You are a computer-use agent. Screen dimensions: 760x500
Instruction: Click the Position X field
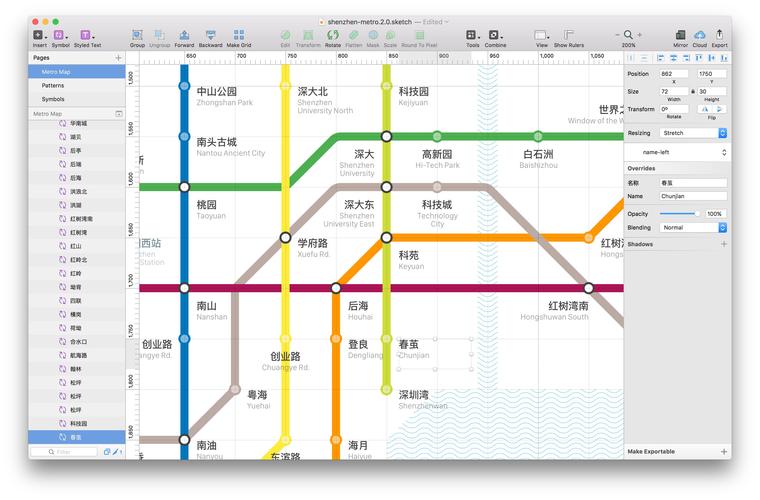pyautogui.click(x=674, y=74)
